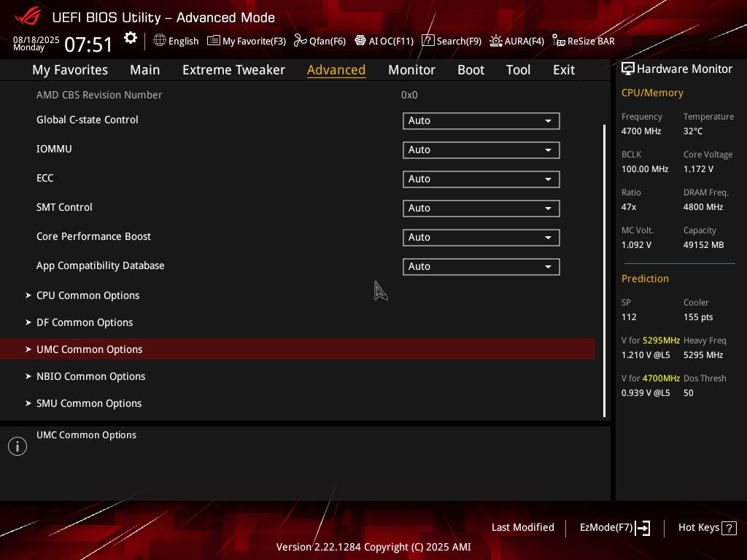Expand NBIO Common Options submenu

click(x=298, y=376)
